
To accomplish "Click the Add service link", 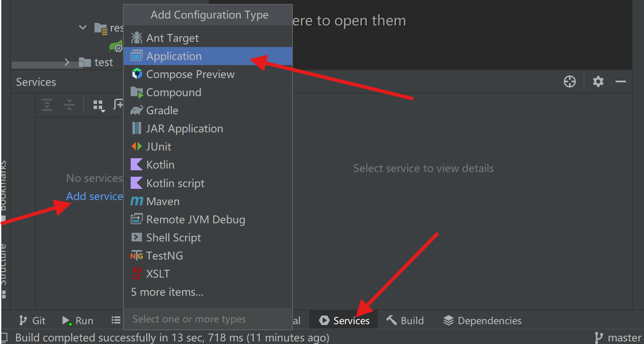I will [94, 197].
